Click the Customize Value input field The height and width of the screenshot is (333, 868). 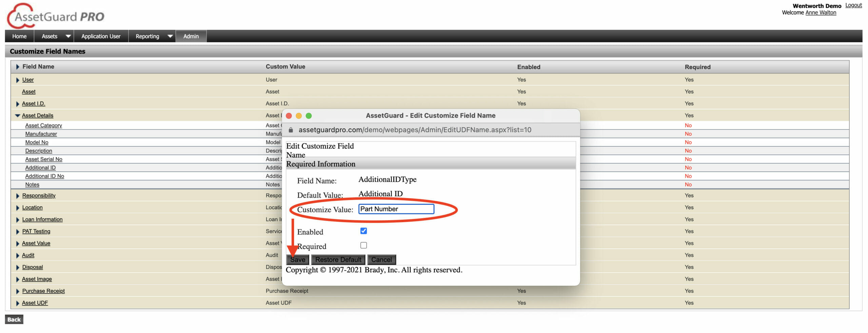(396, 209)
